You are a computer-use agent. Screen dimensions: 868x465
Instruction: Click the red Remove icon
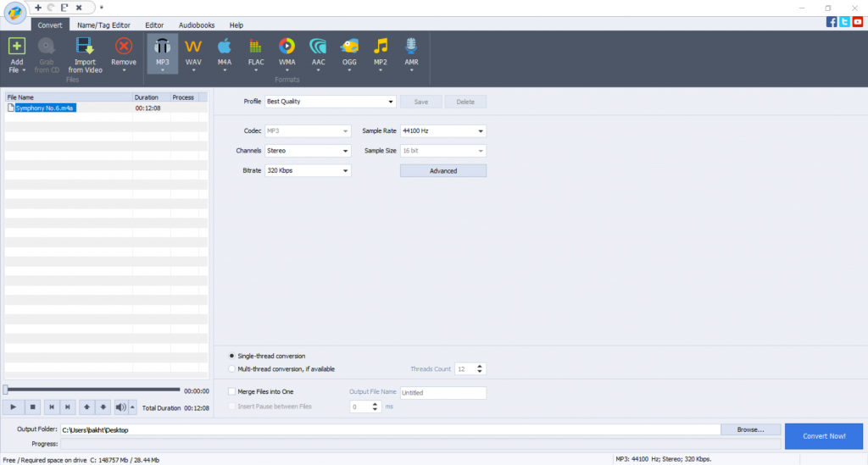124,47
